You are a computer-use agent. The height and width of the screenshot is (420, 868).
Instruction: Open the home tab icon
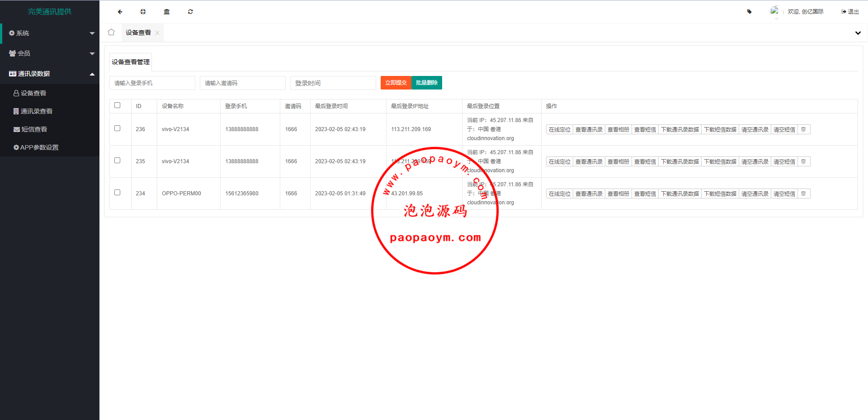coord(111,32)
